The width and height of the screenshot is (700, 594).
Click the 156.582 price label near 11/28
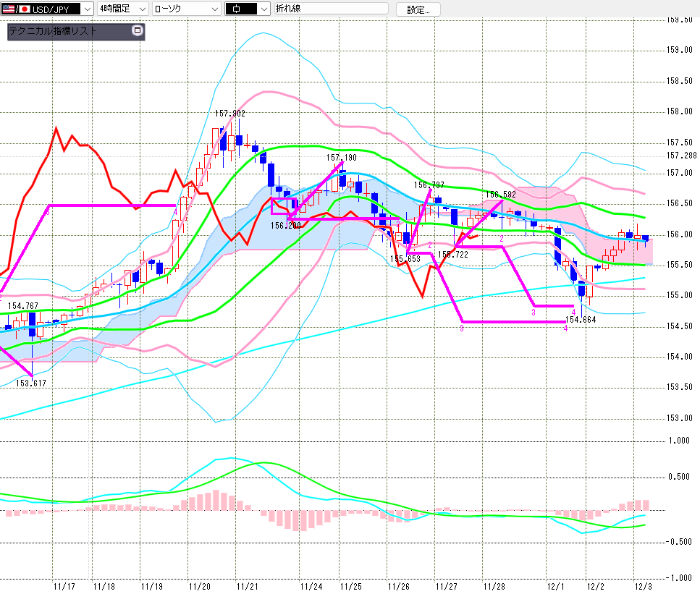501,195
